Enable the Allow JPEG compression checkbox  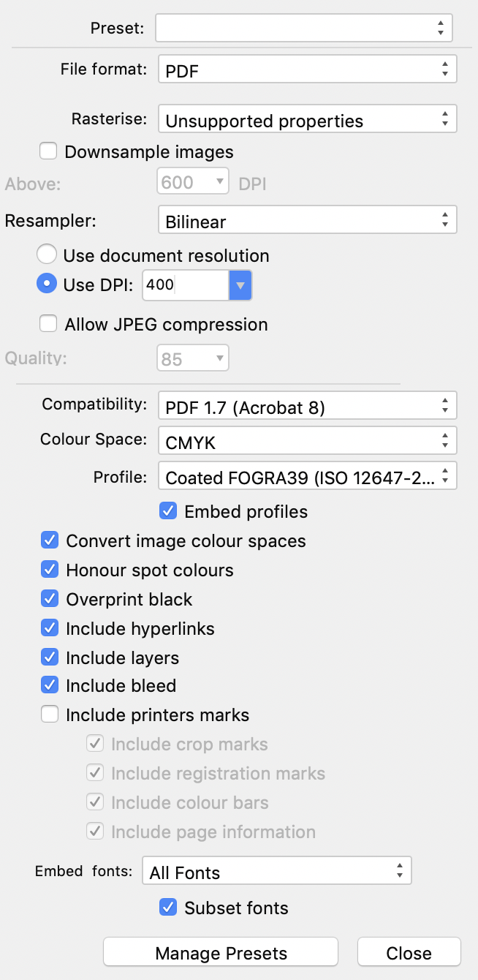pos(49,323)
